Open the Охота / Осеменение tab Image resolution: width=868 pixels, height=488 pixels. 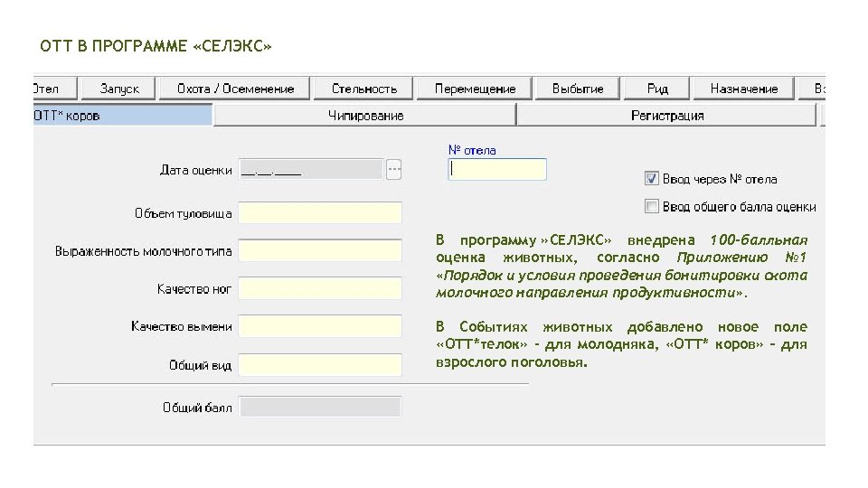click(235, 89)
